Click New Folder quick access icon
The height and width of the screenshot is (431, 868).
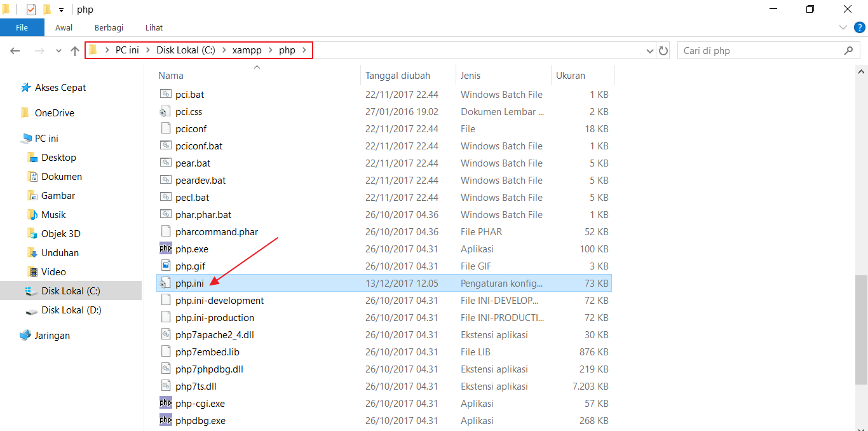pos(47,10)
